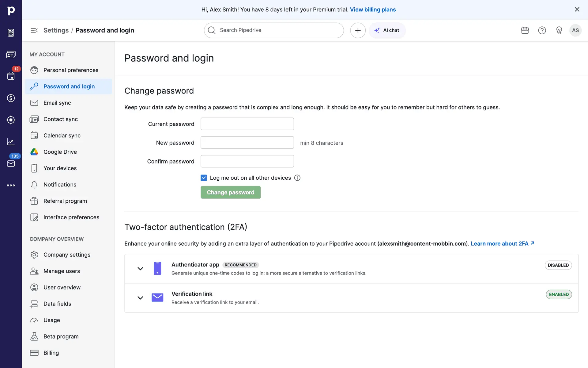Open the Insights chart icon in sidebar
Viewport: 588px width, 368px height.
pyautogui.click(x=11, y=142)
